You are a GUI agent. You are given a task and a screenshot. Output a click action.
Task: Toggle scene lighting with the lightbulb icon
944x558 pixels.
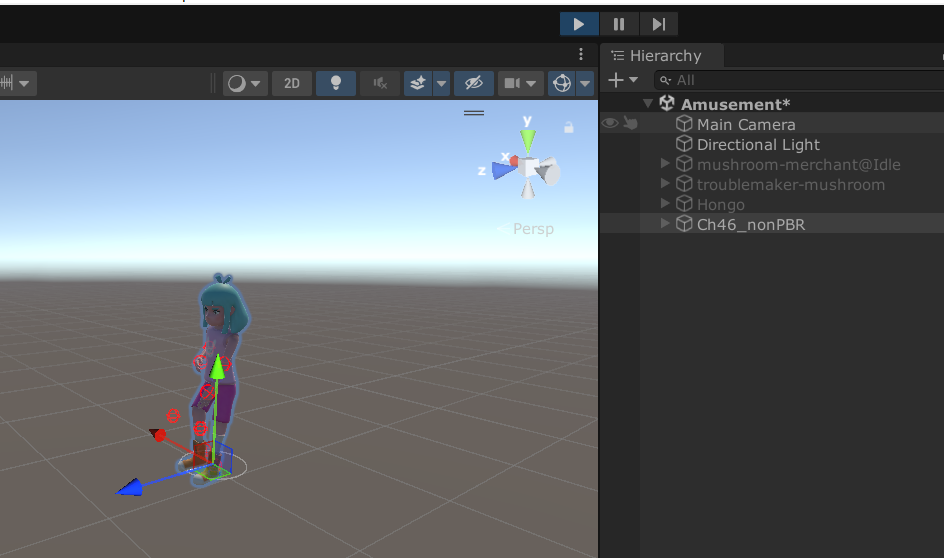coord(336,83)
